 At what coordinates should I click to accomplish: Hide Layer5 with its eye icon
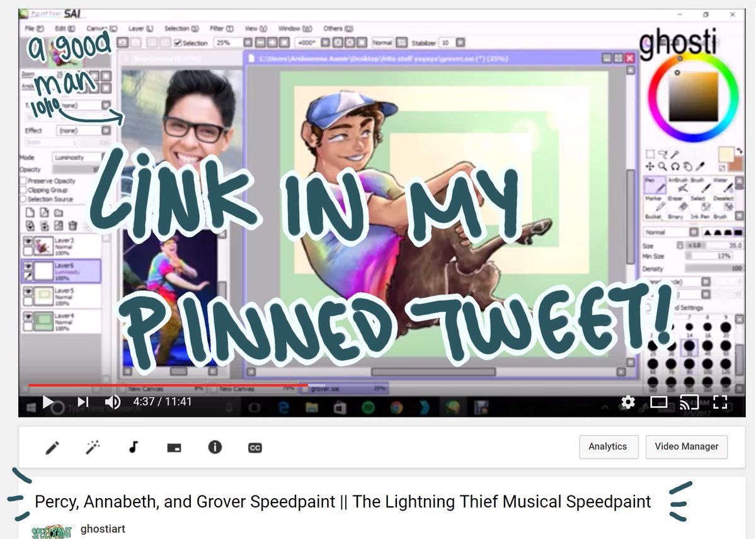point(28,292)
